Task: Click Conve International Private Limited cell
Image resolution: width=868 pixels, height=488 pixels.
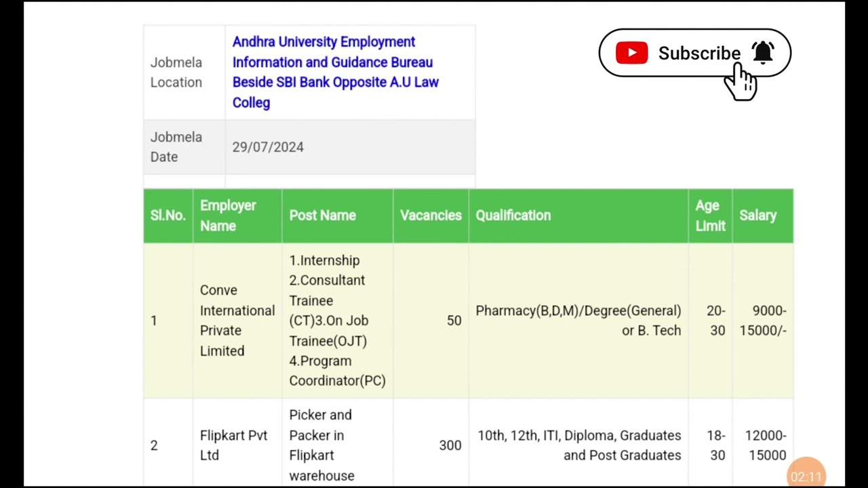Action: click(x=237, y=320)
